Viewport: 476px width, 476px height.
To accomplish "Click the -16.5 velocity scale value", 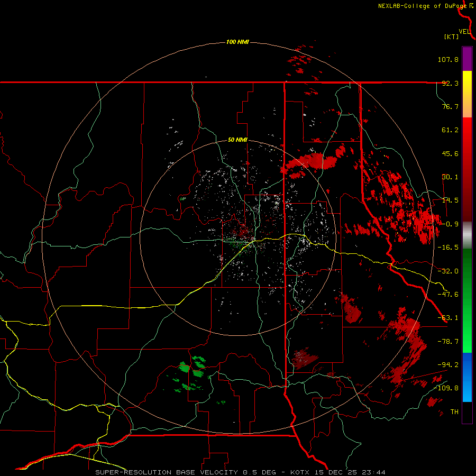I will [448, 248].
